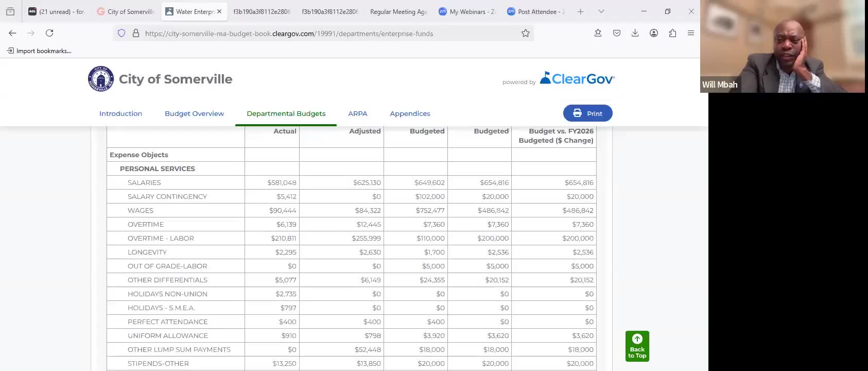The width and height of the screenshot is (868, 371).
Task: Open the Appendices navigation item
Action: click(410, 113)
